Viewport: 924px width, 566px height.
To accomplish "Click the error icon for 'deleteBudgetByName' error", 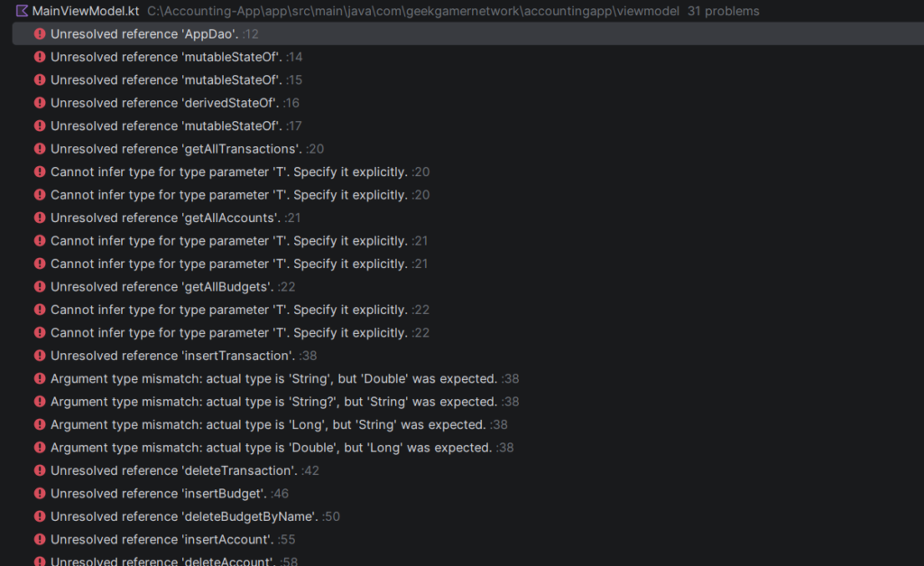I will pyautogui.click(x=40, y=516).
